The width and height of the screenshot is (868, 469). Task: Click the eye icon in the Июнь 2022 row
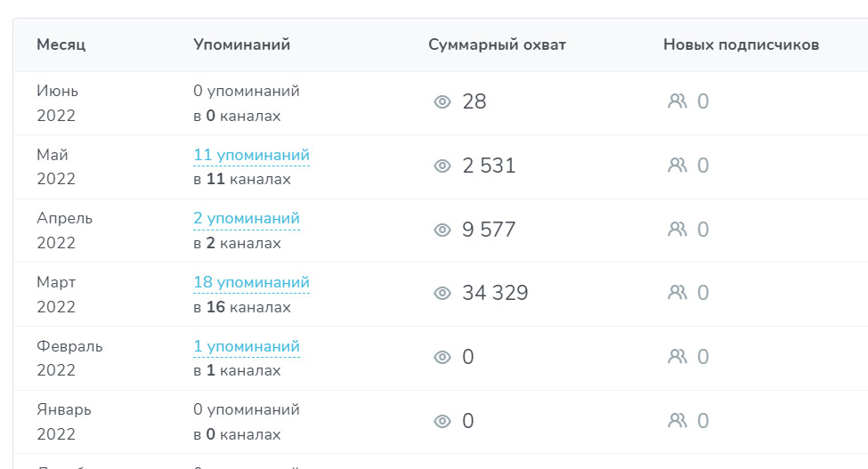442,101
